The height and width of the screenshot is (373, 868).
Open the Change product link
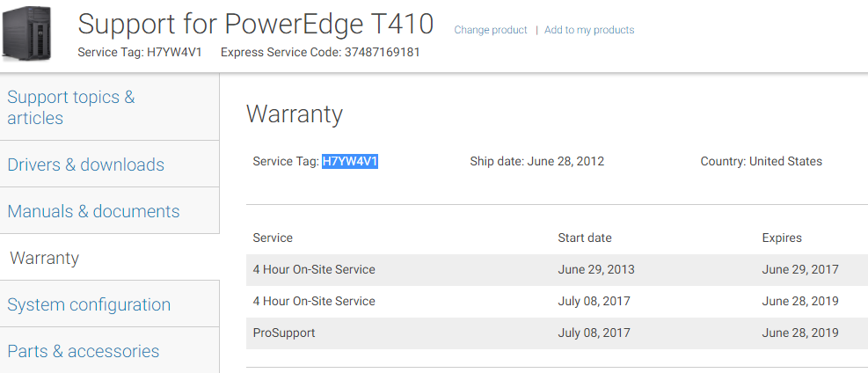tap(491, 30)
